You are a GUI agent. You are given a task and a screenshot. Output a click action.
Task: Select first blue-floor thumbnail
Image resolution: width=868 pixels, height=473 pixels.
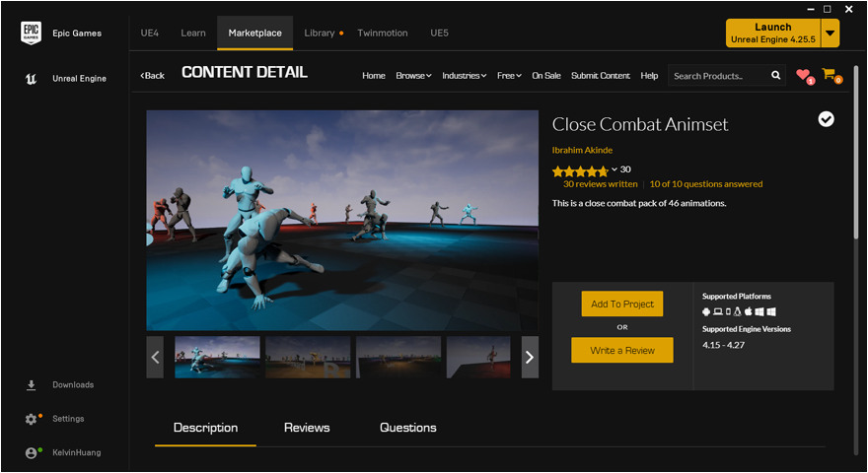217,358
